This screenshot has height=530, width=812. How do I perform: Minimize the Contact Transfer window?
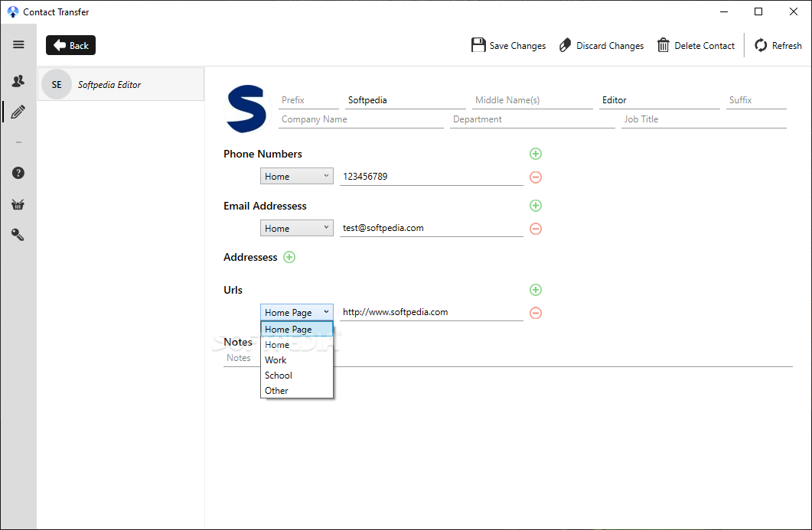[724, 11]
